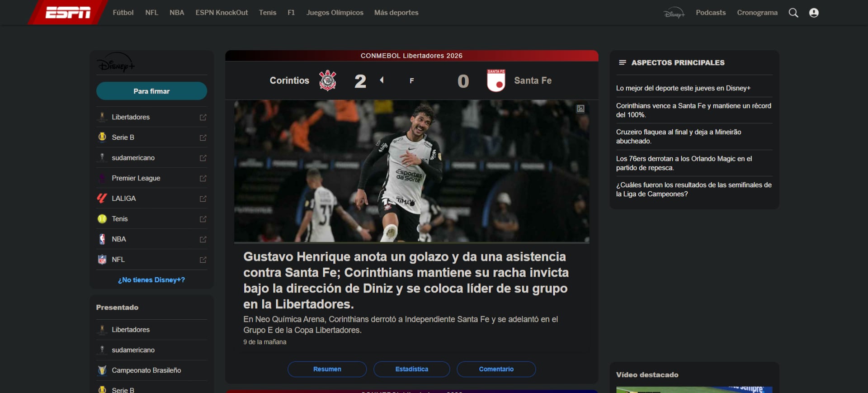Click the Premier League lion icon
Image resolution: width=868 pixels, height=393 pixels.
coord(102,178)
